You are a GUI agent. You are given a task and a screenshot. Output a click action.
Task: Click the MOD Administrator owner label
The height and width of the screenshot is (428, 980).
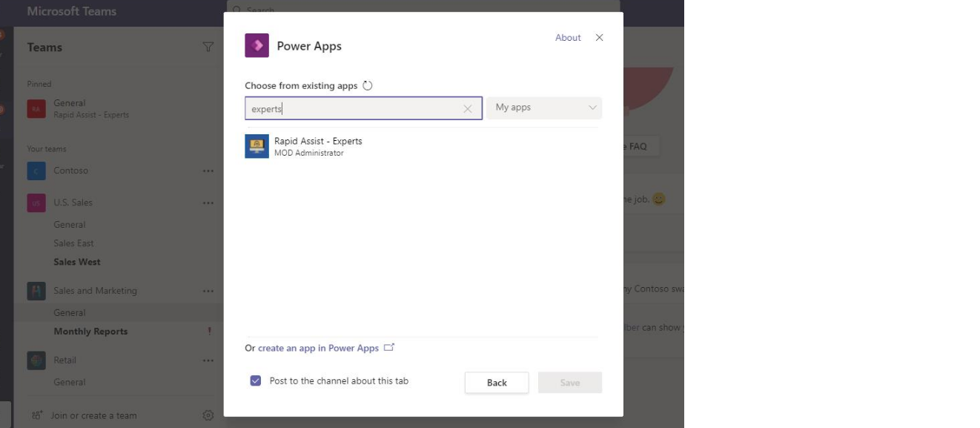coord(308,154)
